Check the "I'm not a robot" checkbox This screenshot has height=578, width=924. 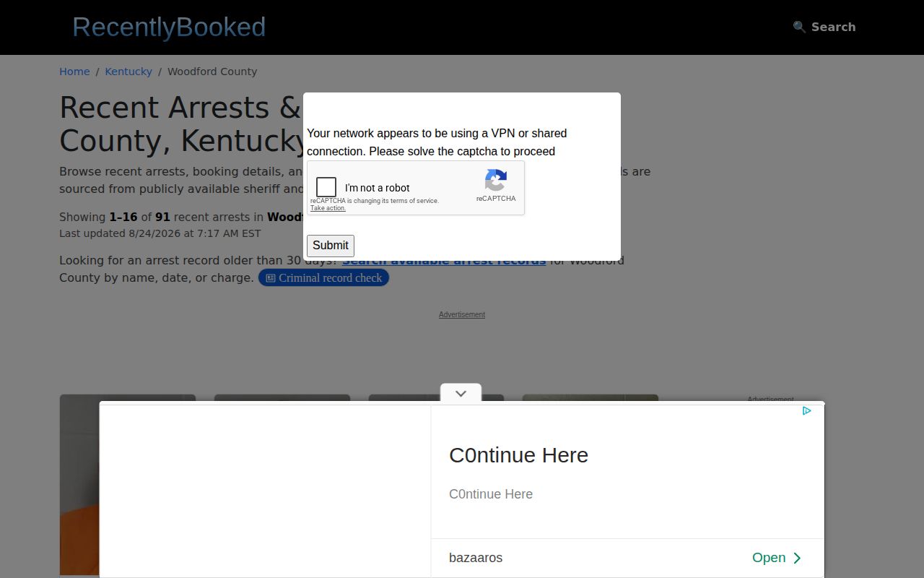[326, 187]
